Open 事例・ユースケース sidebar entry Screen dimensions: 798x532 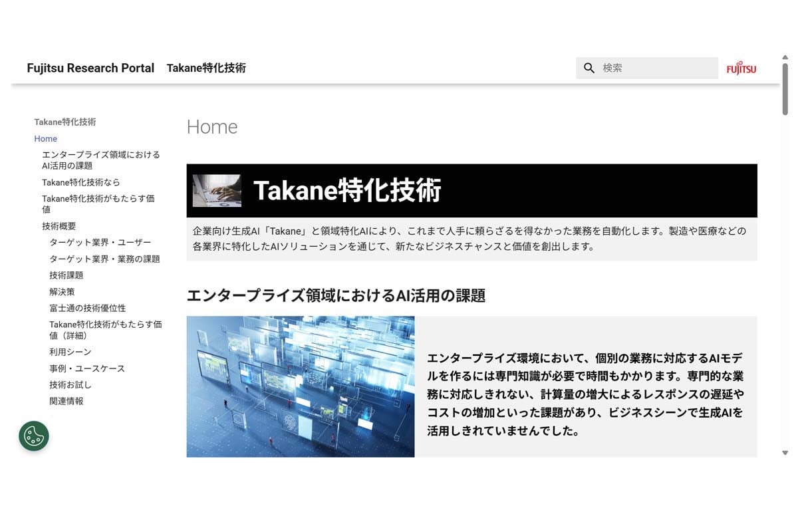pos(87,368)
